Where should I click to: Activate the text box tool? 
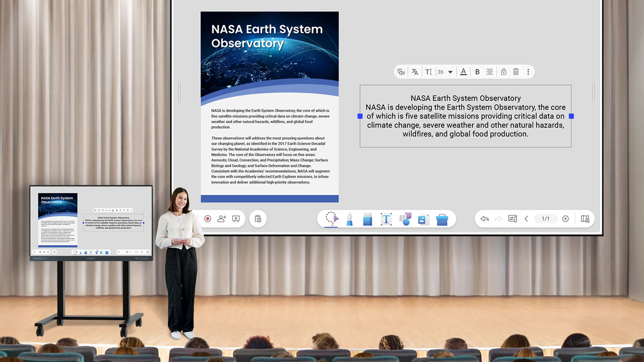coord(386,219)
